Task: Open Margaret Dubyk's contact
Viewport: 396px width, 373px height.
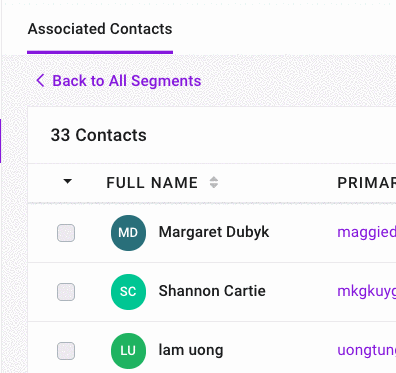Action: (x=214, y=232)
